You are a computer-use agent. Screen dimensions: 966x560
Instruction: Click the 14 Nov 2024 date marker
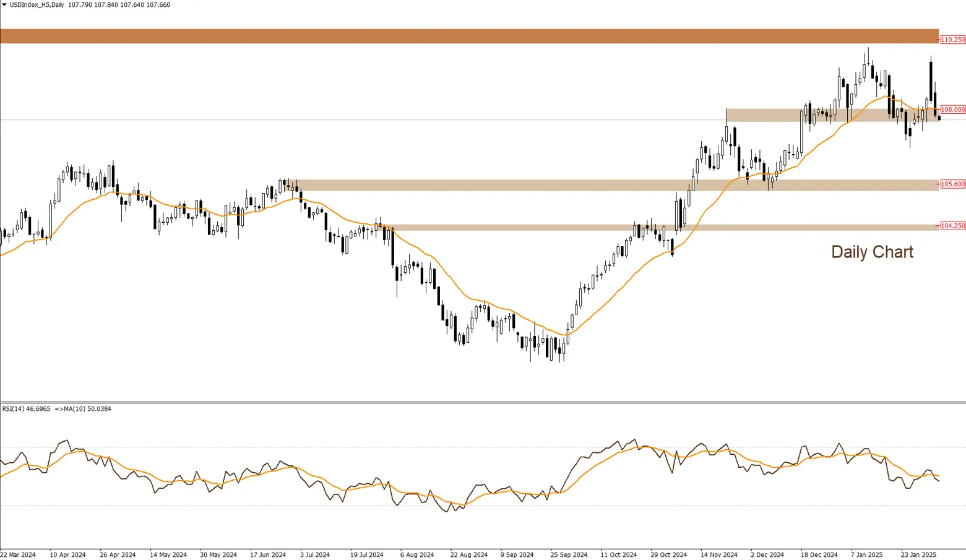[718, 554]
